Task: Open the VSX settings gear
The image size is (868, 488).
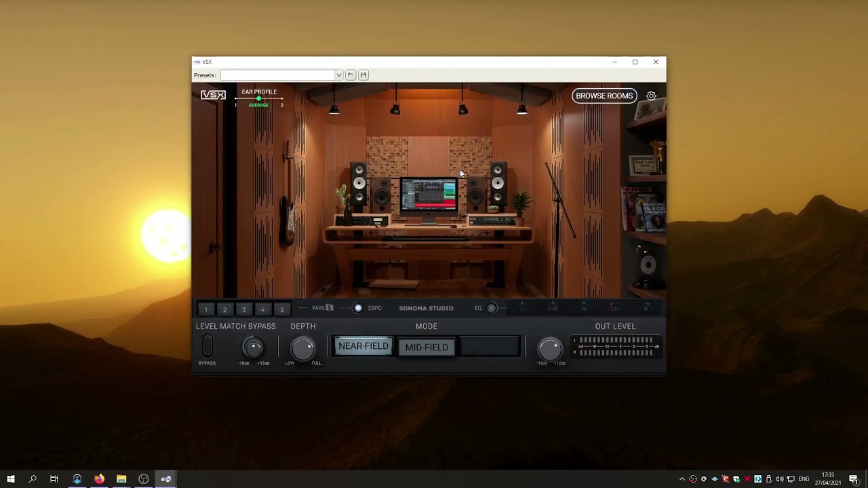Action: tap(651, 96)
